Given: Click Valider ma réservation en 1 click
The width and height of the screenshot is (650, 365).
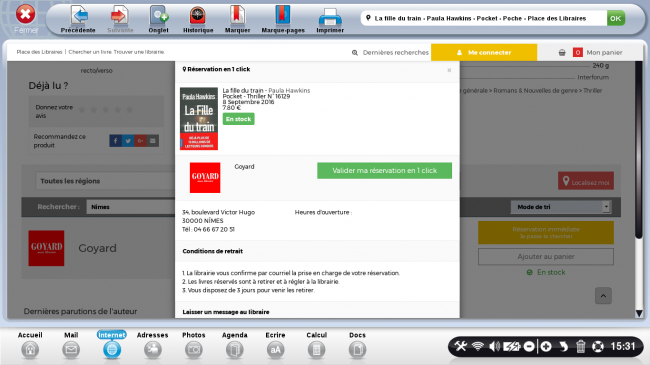Looking at the screenshot, I should coord(384,170).
